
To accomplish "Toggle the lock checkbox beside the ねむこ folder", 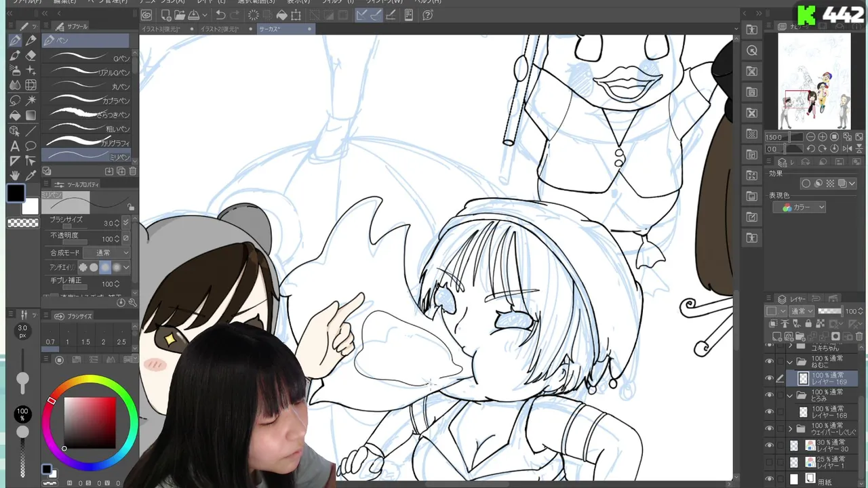I will point(780,362).
